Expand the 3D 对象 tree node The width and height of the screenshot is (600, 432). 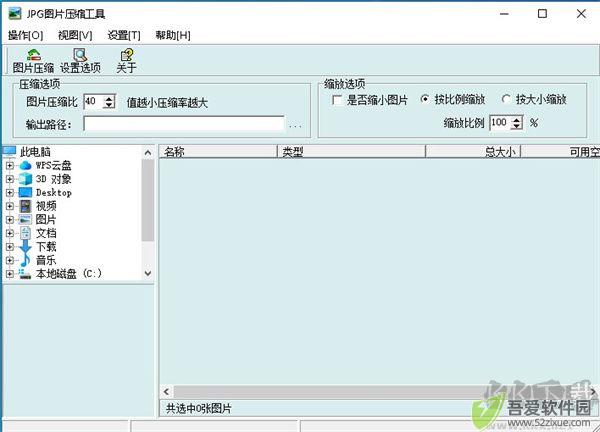tap(10, 179)
